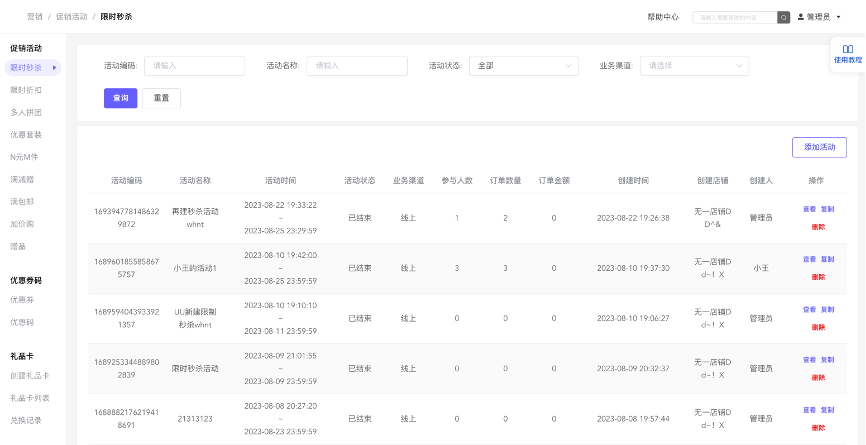866x445 pixels.
Task: Click the 查询 search button
Action: tap(120, 98)
